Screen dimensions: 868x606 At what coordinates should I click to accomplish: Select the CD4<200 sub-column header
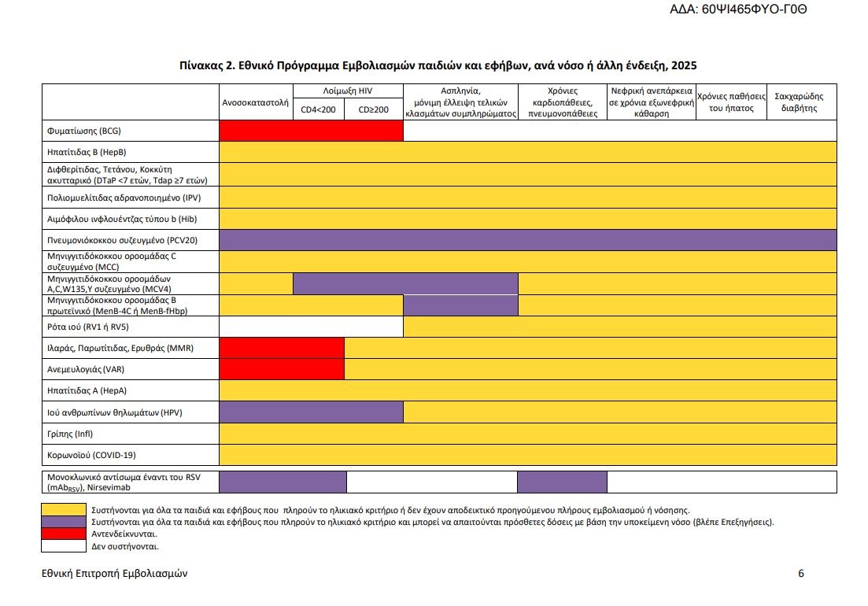[x=319, y=109]
